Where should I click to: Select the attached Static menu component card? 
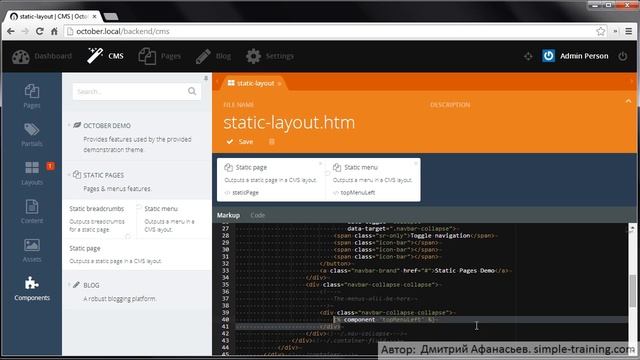pos(373,180)
